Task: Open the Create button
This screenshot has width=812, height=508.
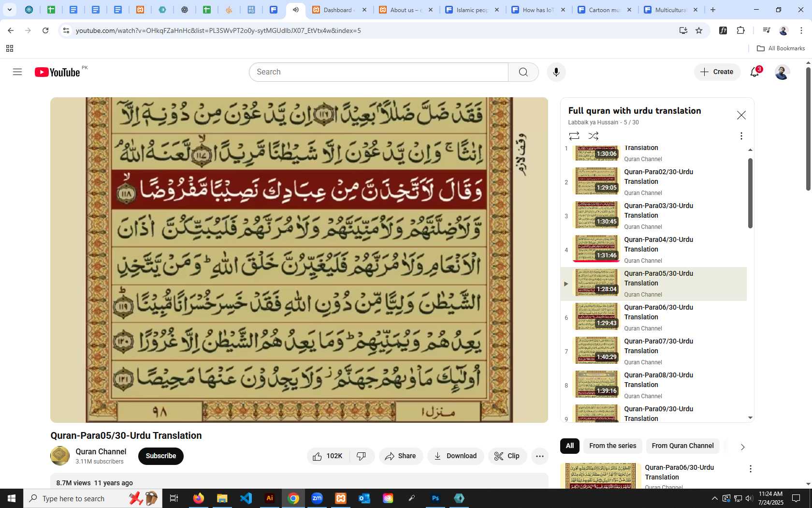Action: coord(717,72)
